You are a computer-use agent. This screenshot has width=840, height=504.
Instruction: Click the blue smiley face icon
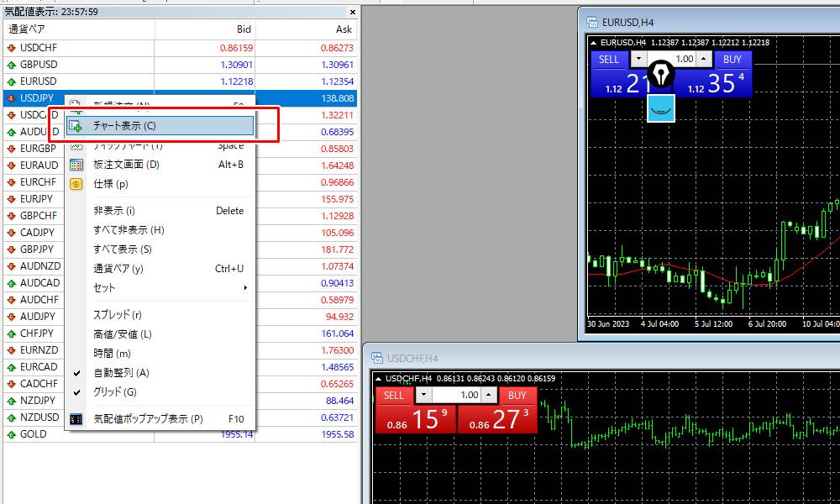tap(661, 108)
